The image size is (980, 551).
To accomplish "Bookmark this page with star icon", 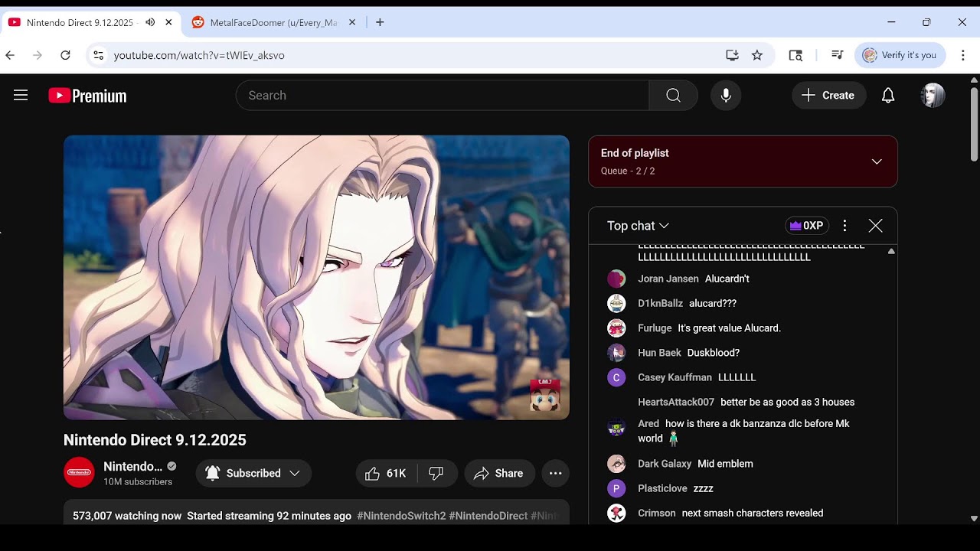I will click(757, 55).
